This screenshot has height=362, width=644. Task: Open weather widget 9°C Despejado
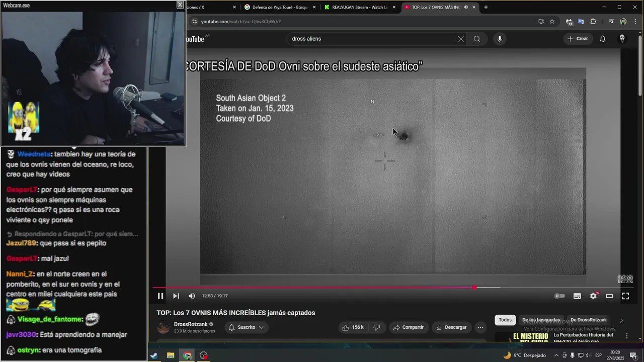524,355
